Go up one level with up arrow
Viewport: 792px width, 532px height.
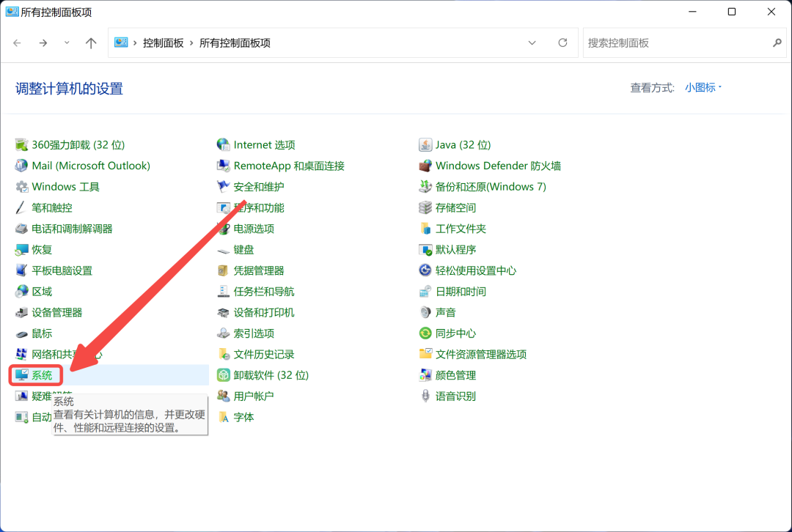tap(91, 43)
